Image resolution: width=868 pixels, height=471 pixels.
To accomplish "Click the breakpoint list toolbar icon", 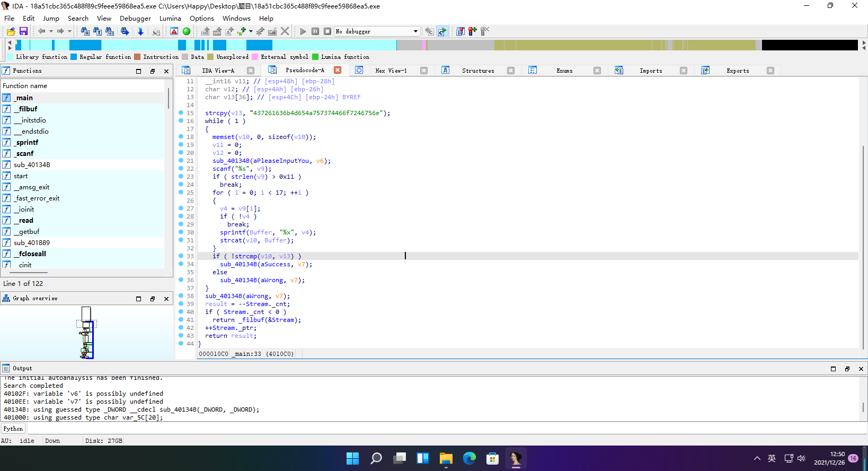I will pos(460,31).
